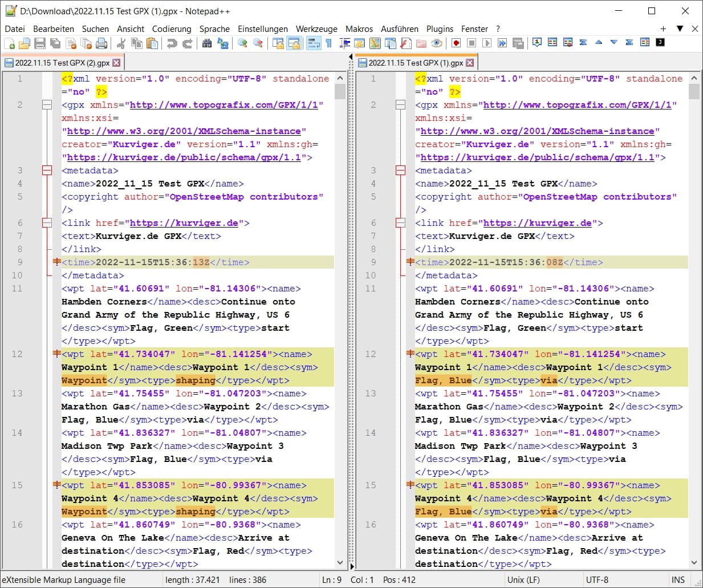Click the right pane scroll down arrow
This screenshot has height=588, width=703.
tap(694, 562)
